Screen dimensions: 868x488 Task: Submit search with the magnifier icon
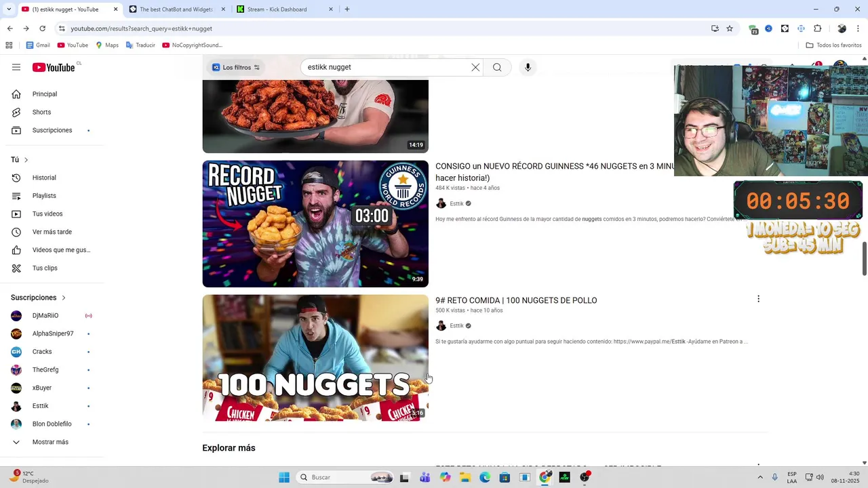coord(497,67)
